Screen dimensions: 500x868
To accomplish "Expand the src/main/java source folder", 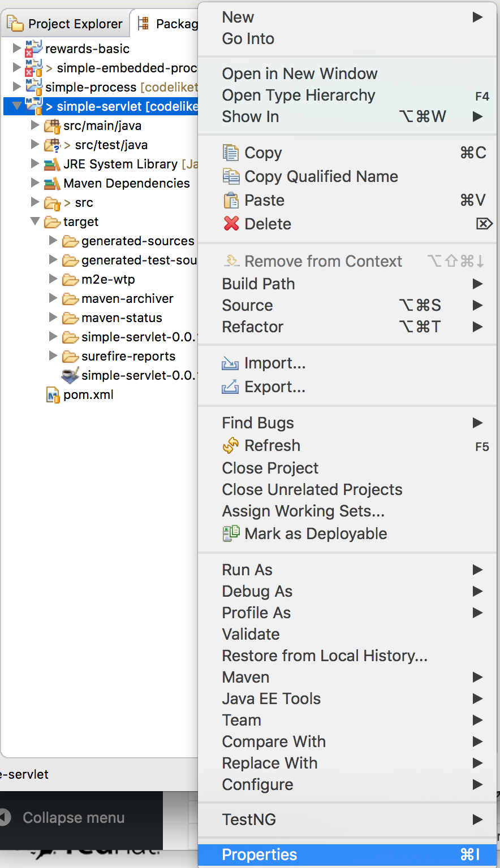I will (x=35, y=125).
